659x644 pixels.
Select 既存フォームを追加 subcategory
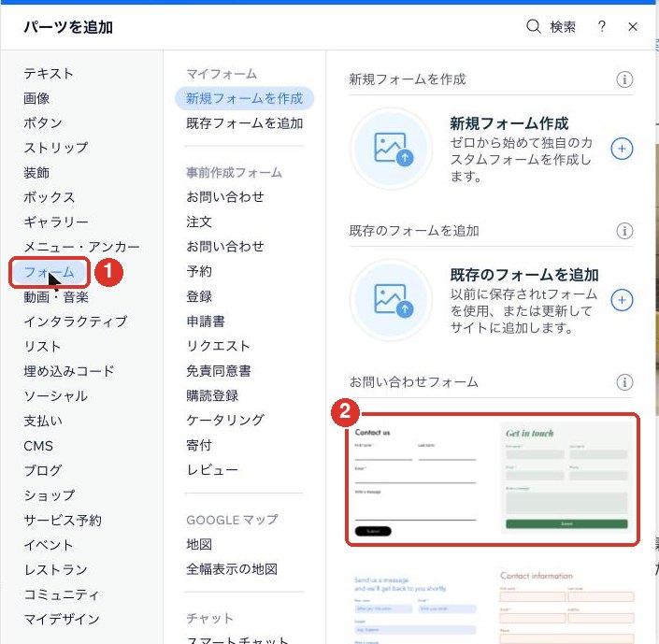[x=244, y=123]
